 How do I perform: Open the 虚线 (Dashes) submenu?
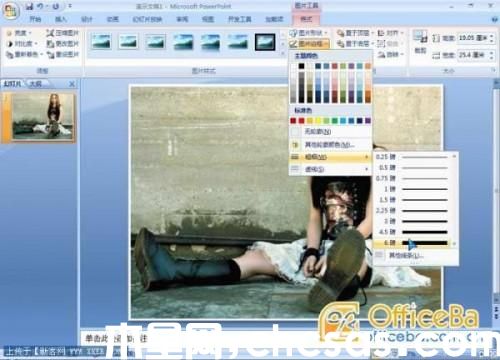tap(330, 169)
